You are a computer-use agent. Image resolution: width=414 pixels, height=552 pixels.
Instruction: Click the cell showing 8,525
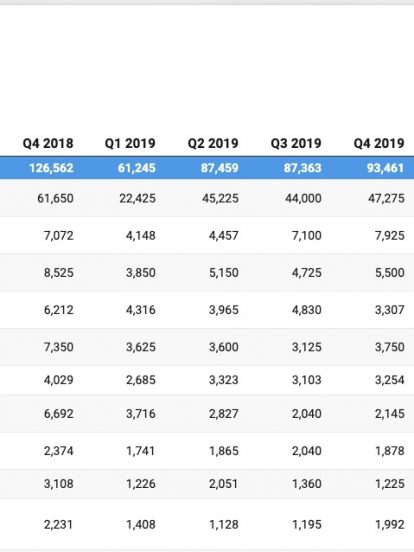[x=59, y=272]
